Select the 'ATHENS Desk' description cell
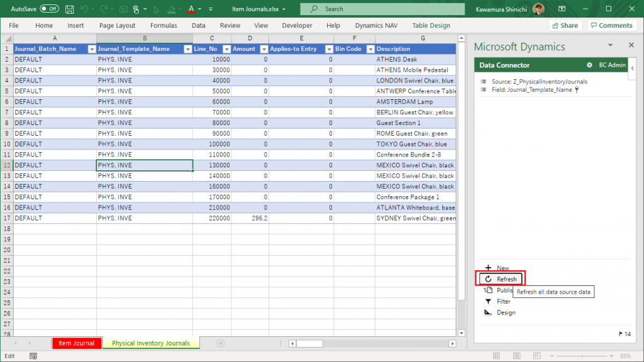644x362 pixels. pyautogui.click(x=415, y=60)
